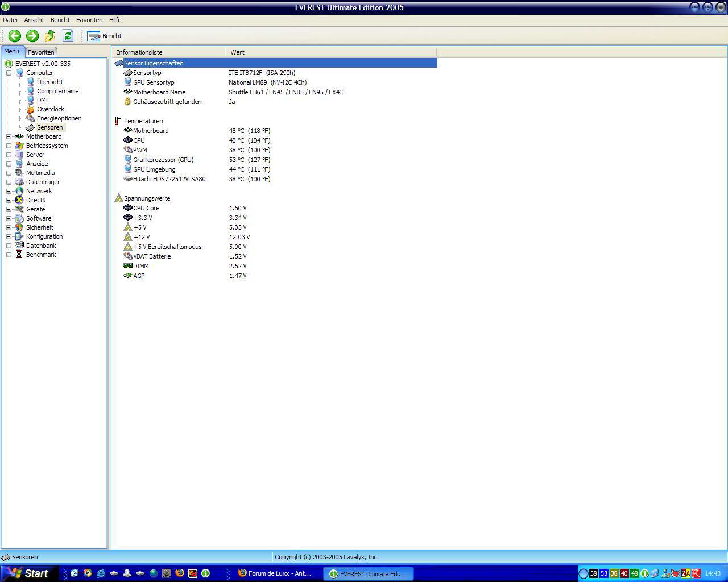728x582 pixels.
Task: Open the Ansicht menu
Action: 34,20
